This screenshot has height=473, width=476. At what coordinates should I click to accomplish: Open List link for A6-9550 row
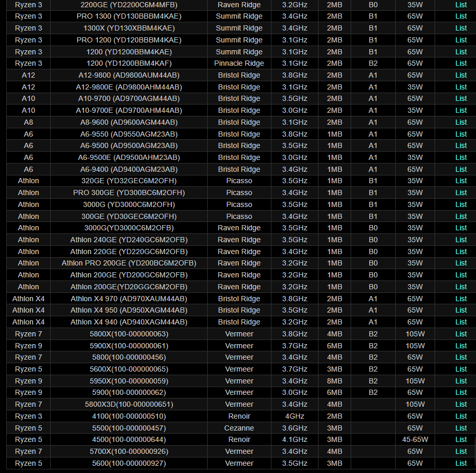461,134
